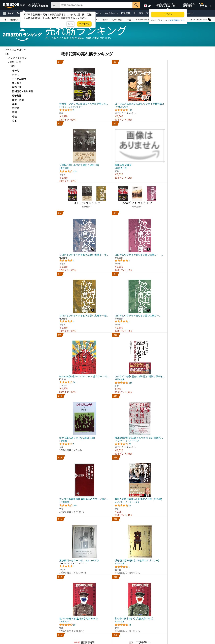The image size is (215, 644).
Task: Select ベトナム戦争 in the category sidebar
Action: (x=19, y=79)
